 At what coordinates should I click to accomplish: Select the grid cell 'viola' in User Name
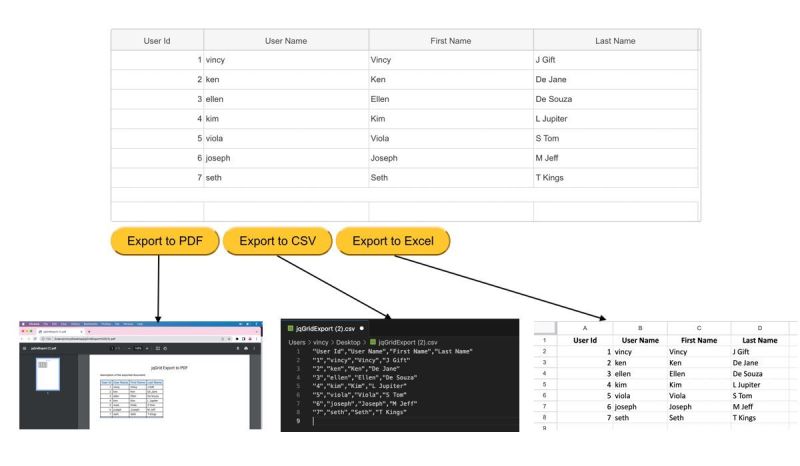tap(286, 138)
